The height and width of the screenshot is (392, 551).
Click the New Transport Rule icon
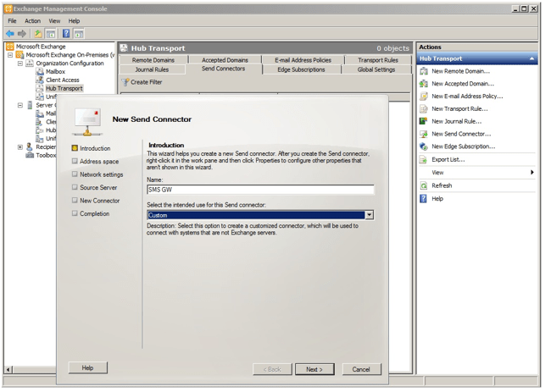pos(424,108)
